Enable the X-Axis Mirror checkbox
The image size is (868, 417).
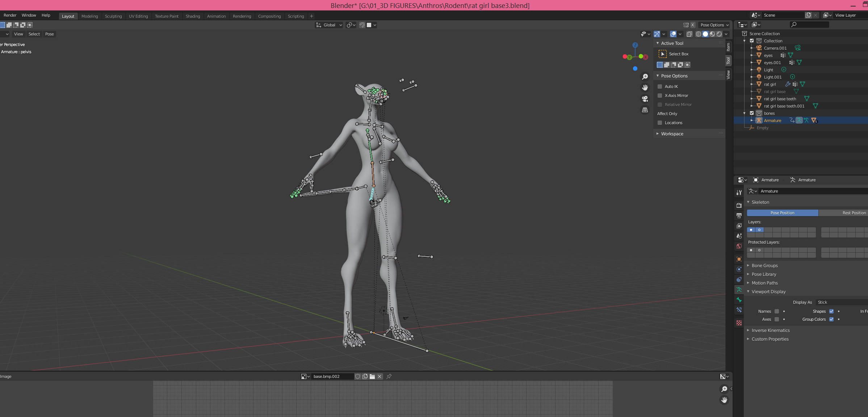tap(660, 96)
